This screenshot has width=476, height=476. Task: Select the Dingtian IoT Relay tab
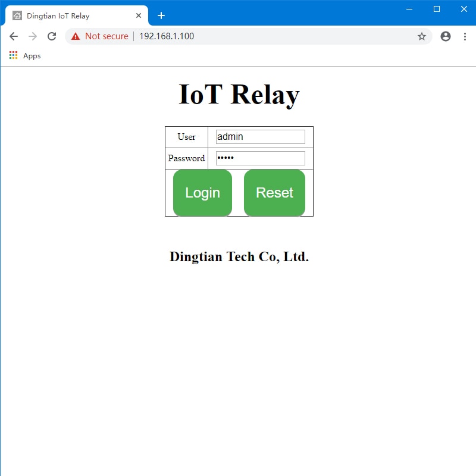pos(77,15)
